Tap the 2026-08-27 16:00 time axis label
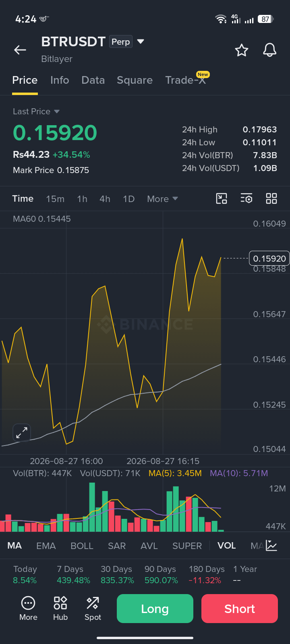 tap(66, 461)
